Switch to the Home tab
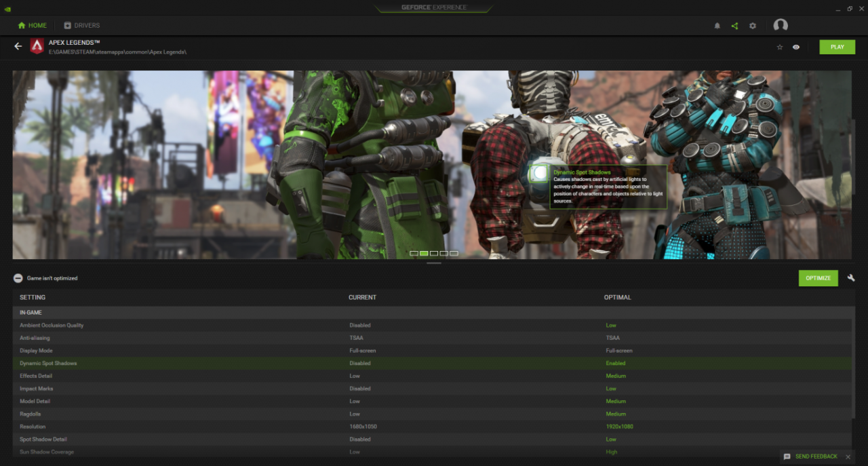 (33, 26)
